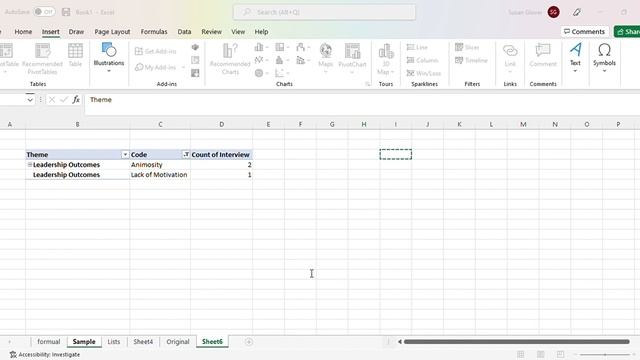The height and width of the screenshot is (360, 640).
Task: Open the Symbols menu
Action: (604, 58)
